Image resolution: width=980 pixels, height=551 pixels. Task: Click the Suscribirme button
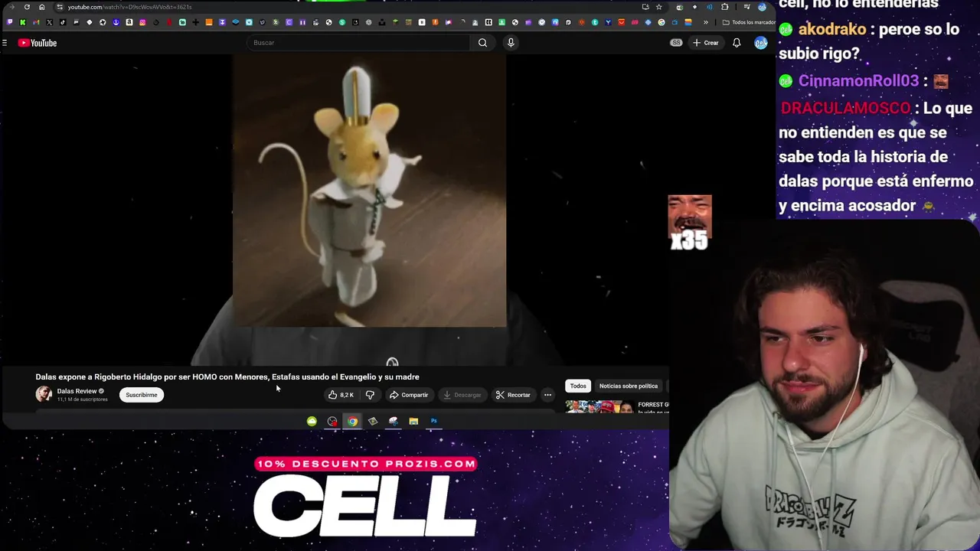[141, 395]
